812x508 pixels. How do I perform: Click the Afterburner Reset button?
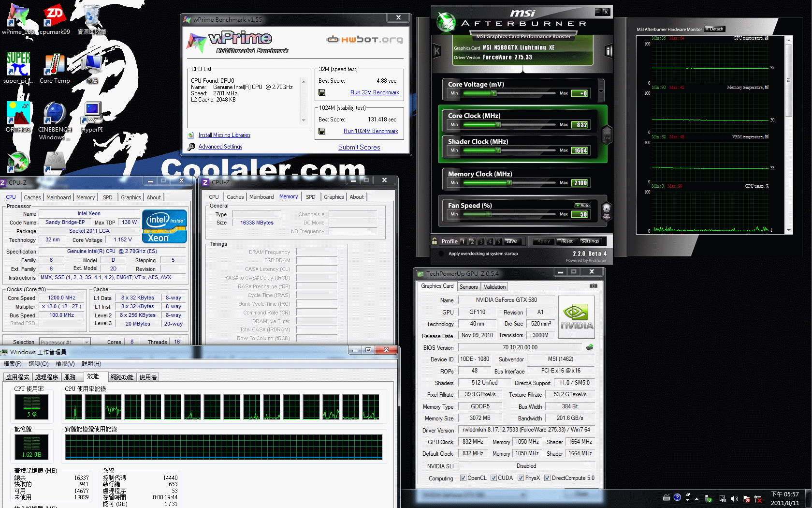(566, 241)
